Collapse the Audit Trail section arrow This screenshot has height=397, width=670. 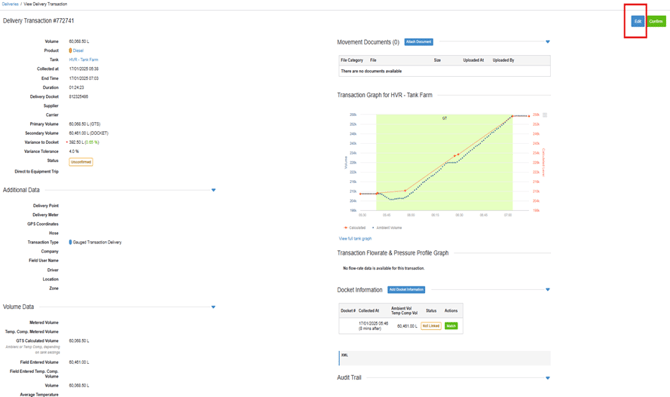pyautogui.click(x=548, y=378)
